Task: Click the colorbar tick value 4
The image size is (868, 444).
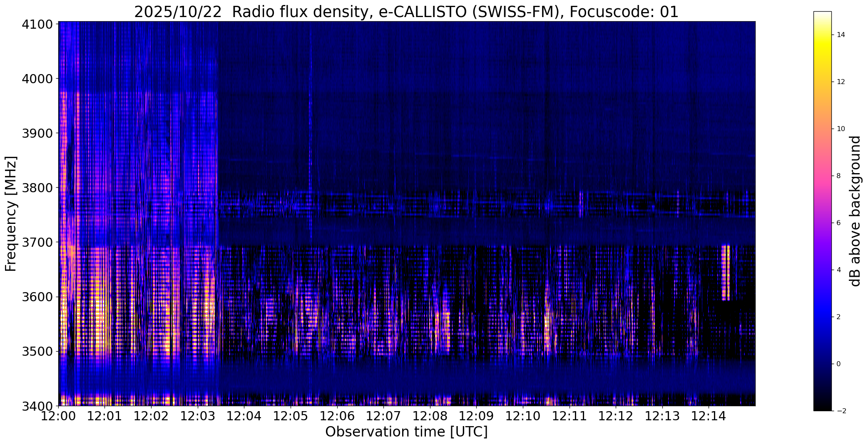Action: coord(838,270)
